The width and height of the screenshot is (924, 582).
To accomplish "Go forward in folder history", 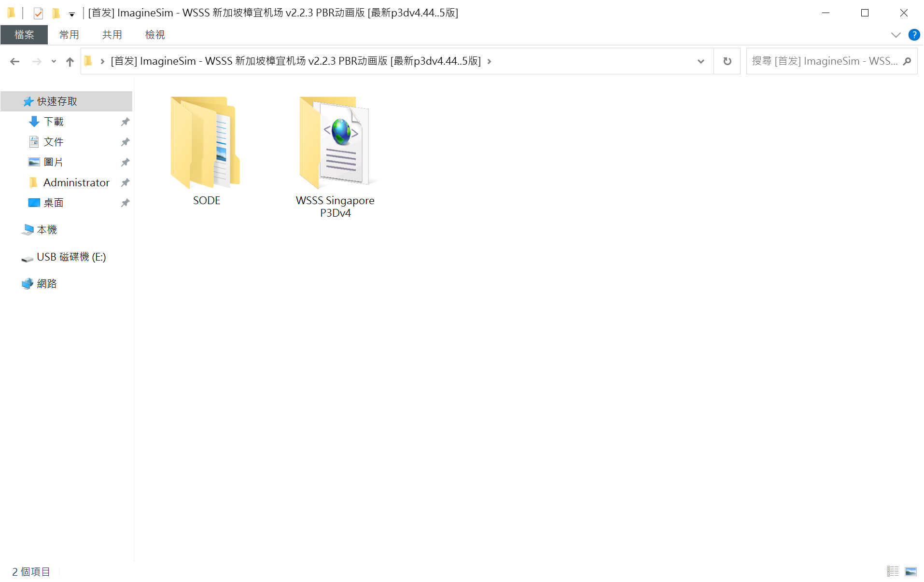I will point(37,61).
